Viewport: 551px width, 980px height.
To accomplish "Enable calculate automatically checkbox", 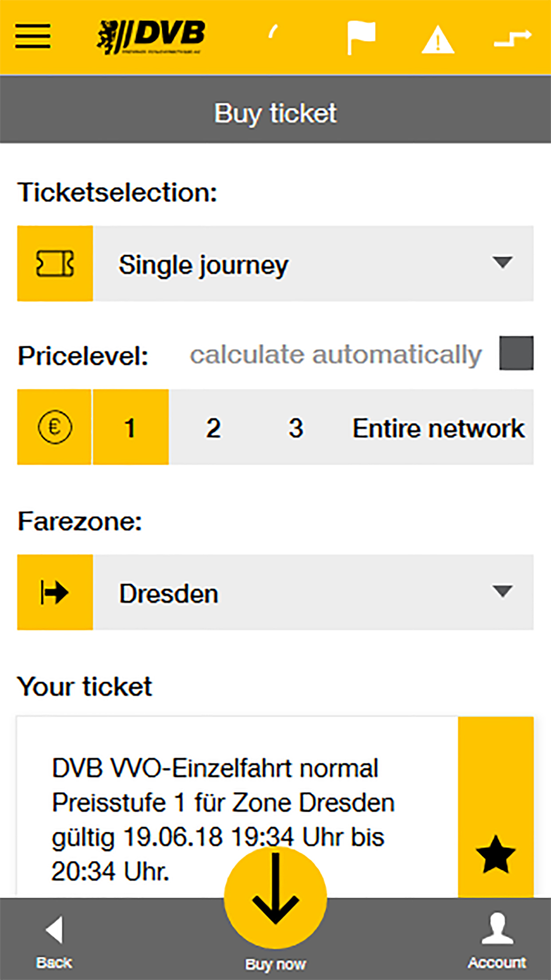I will (516, 353).
